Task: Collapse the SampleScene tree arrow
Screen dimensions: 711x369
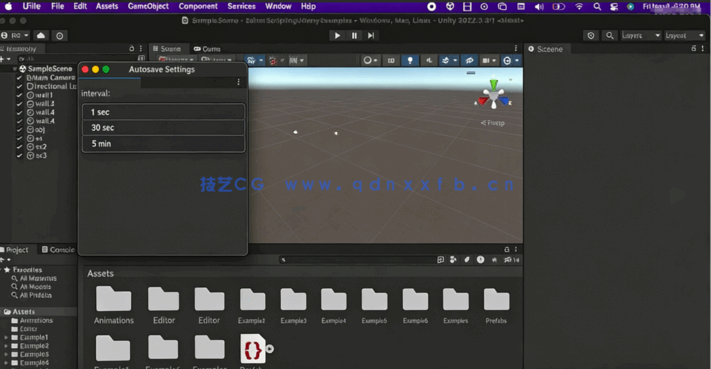Action: 14,69
